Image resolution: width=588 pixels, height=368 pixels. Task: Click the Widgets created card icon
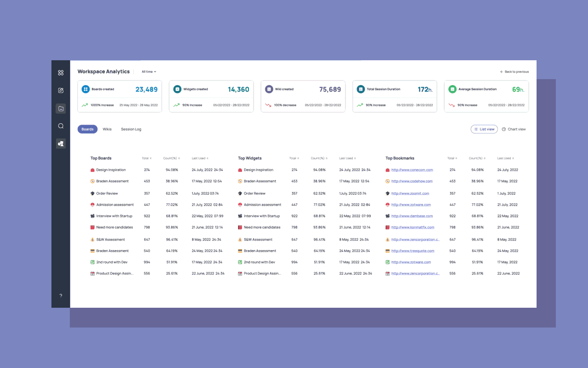(177, 89)
